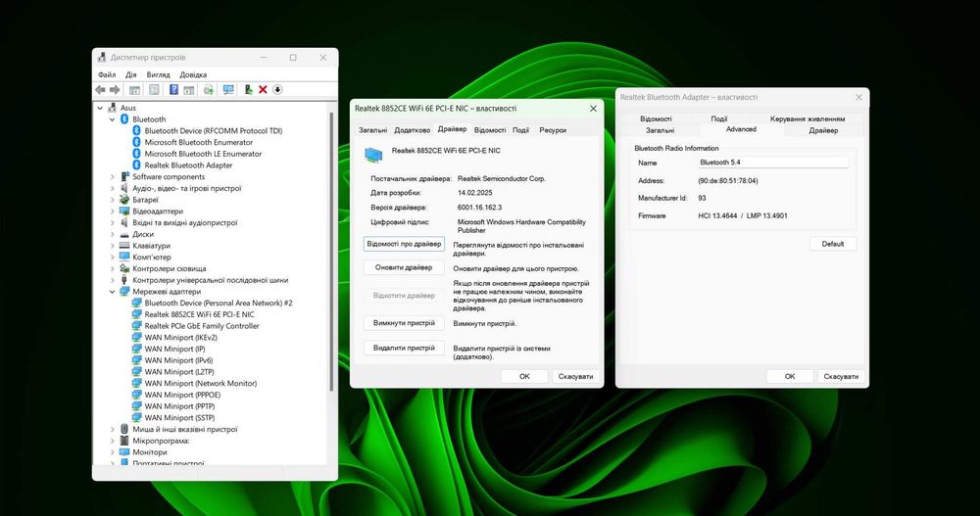
Task: Click the Software components category icon
Action: point(124,177)
